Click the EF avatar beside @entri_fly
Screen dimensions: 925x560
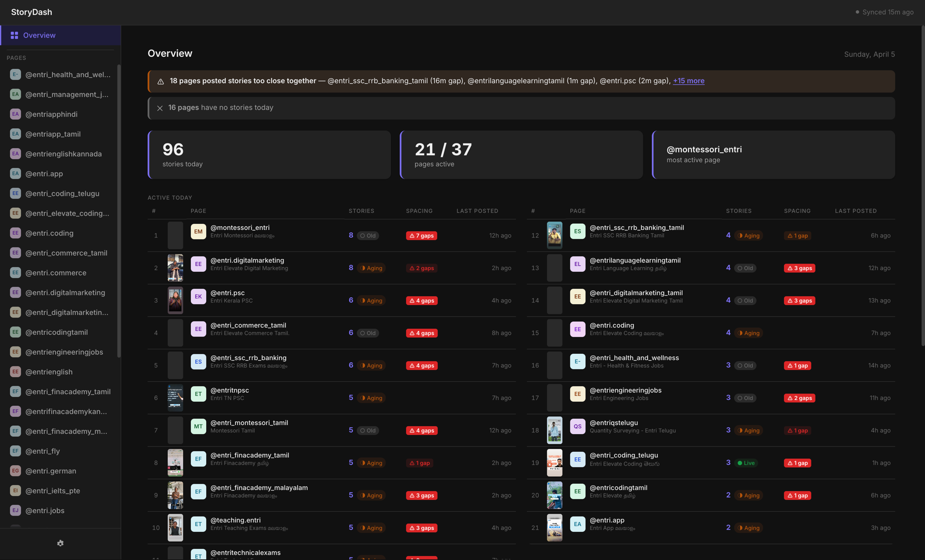[x=15, y=451]
